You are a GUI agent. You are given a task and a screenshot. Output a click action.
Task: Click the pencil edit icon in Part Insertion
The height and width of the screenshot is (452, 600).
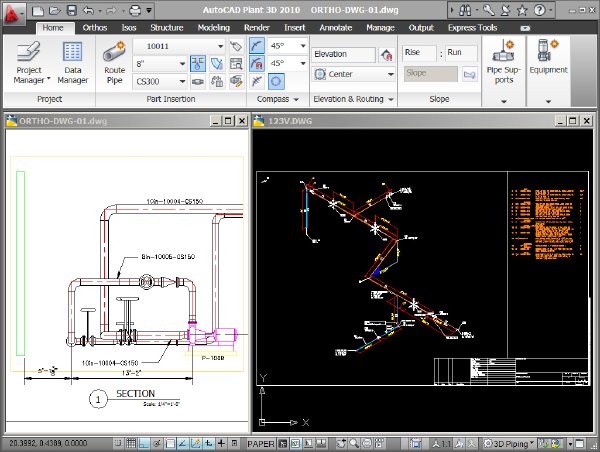(236, 82)
